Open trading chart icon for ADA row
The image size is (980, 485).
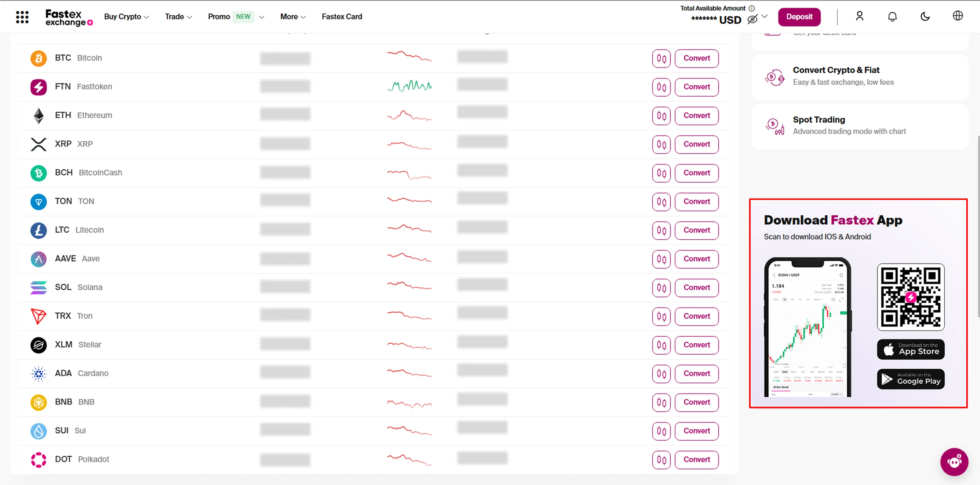point(661,374)
